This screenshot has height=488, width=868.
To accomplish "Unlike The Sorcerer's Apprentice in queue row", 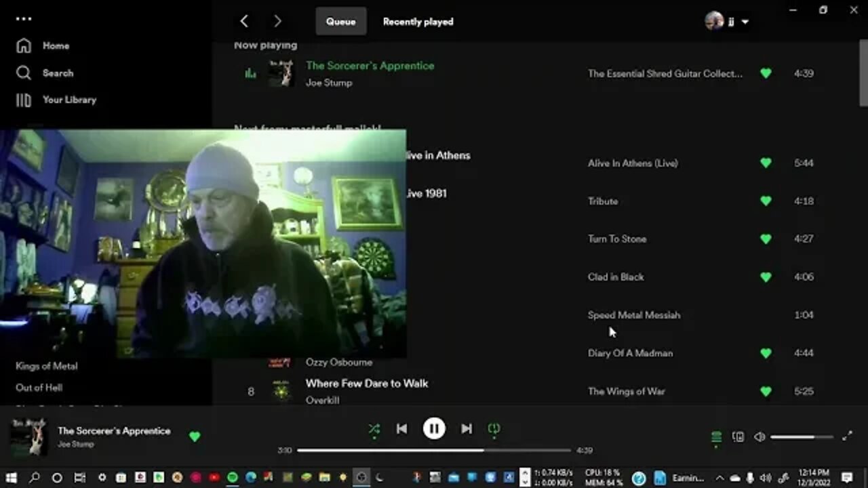I will point(766,73).
